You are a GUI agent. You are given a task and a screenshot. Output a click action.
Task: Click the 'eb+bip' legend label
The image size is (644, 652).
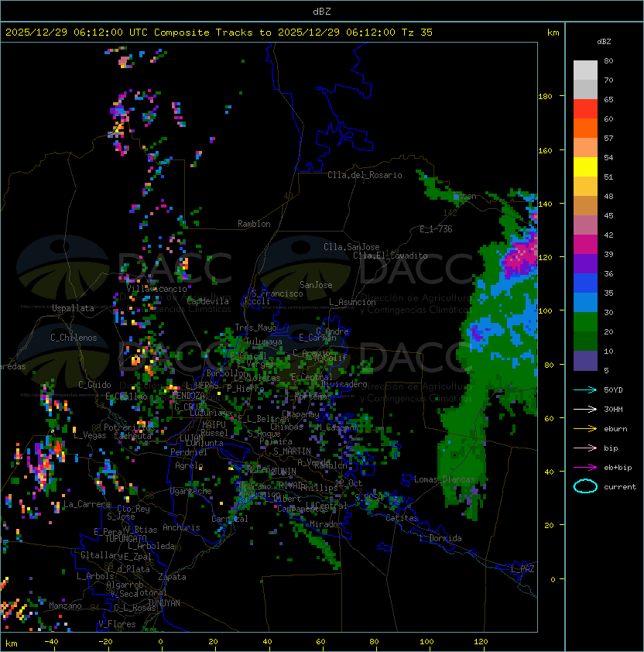pyautogui.click(x=618, y=468)
